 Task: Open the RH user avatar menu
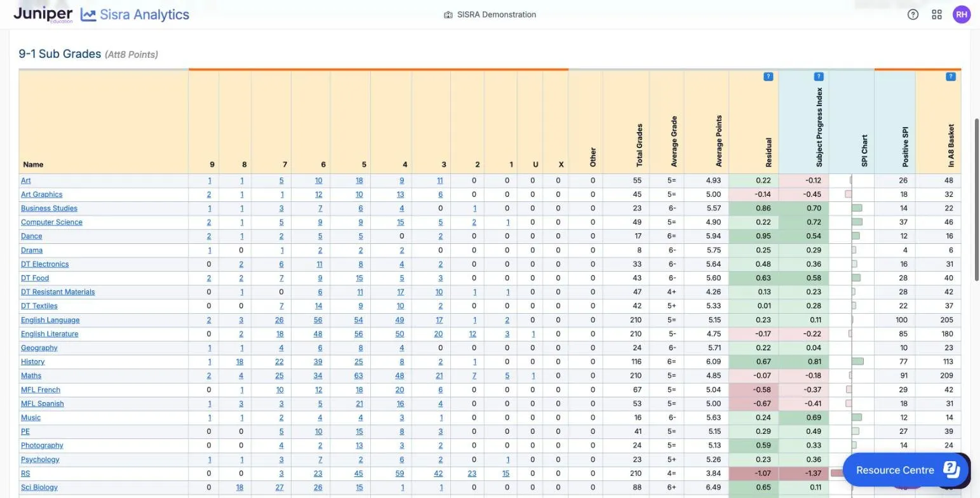[962, 15]
